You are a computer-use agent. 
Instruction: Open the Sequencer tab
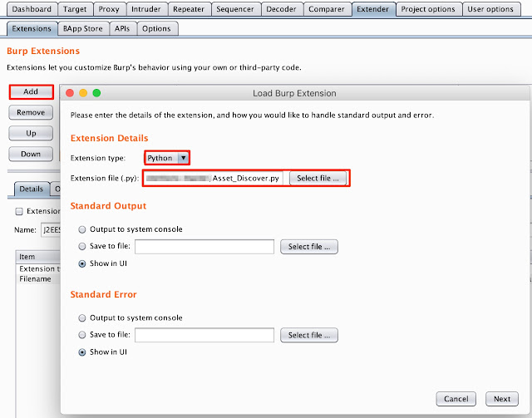pos(235,9)
